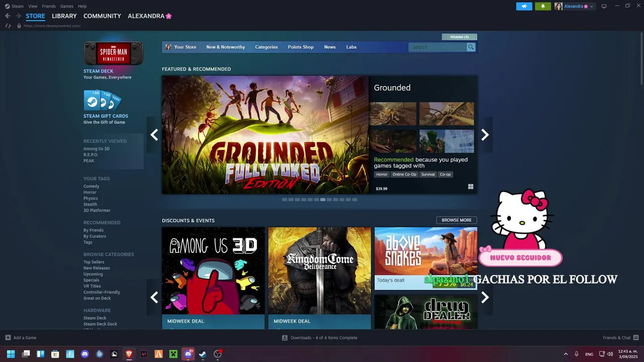Select the seventh carousel page dot

pos(323,200)
